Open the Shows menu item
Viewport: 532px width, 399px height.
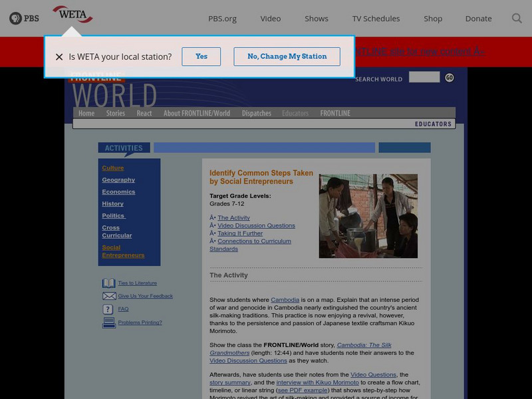317,19
